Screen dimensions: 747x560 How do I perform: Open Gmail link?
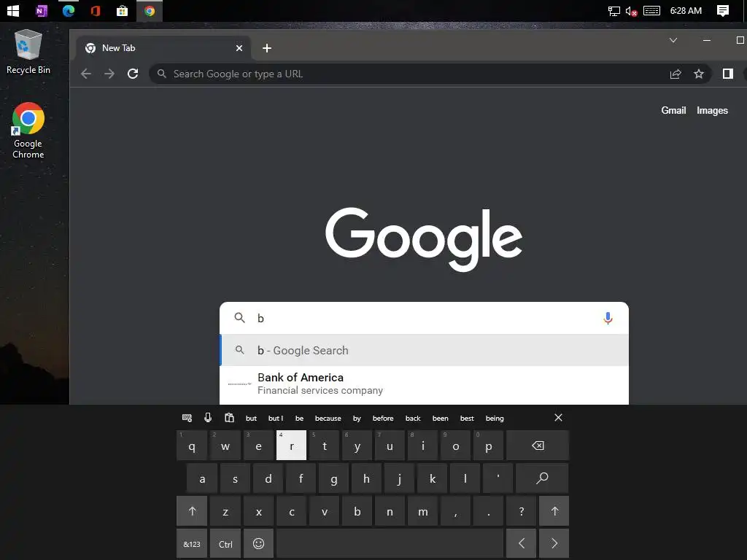(x=673, y=111)
